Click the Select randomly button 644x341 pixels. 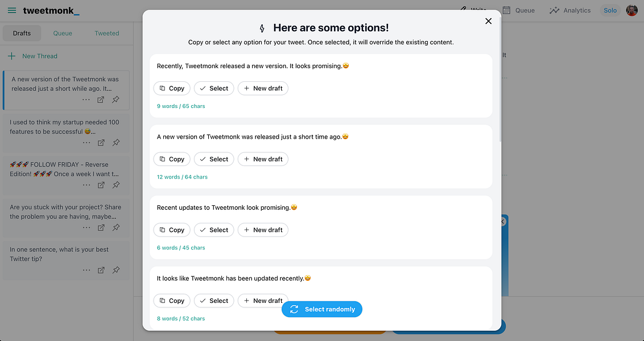pos(322,309)
